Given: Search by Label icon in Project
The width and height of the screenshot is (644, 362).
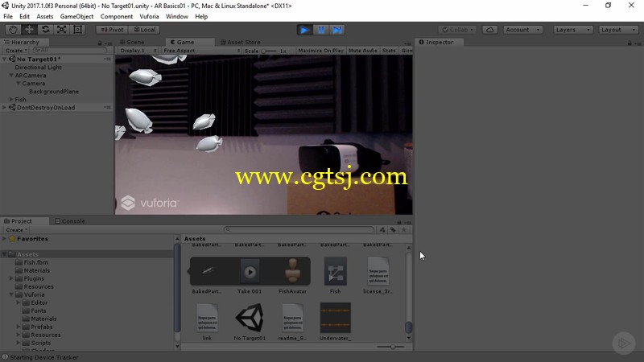Looking at the screenshot, I should tap(393, 230).
